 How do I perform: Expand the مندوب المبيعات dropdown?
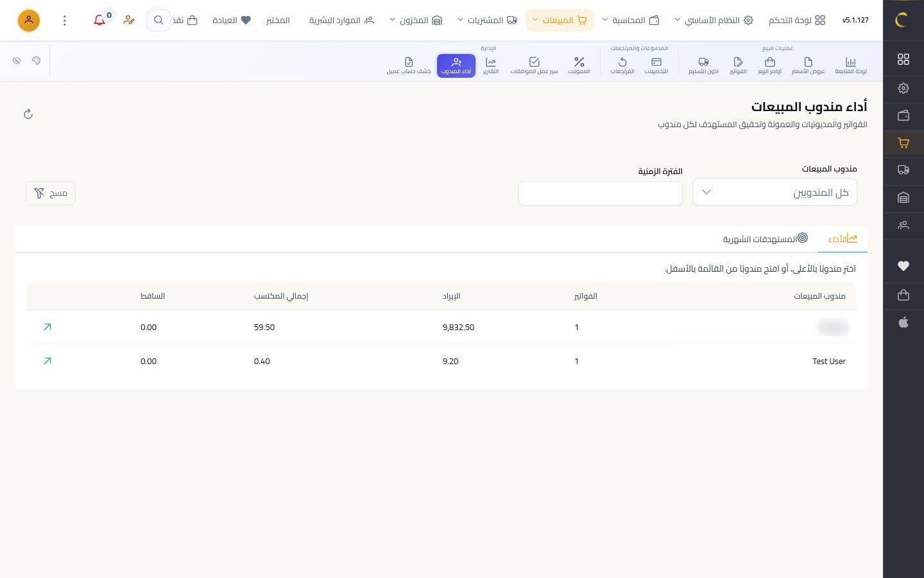[775, 193]
